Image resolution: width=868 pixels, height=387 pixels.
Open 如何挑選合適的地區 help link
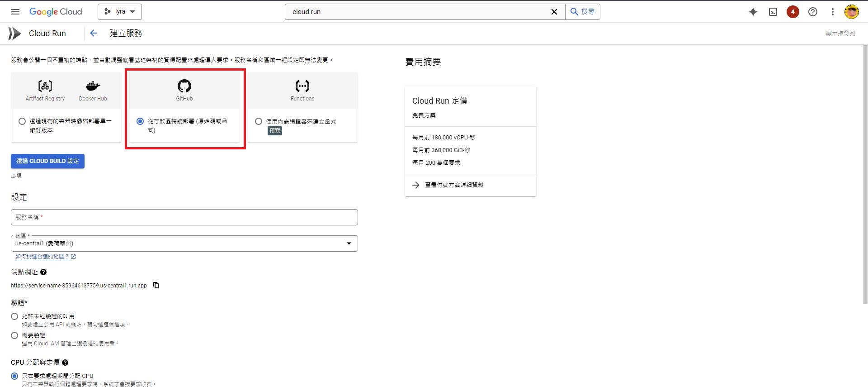tap(45, 257)
